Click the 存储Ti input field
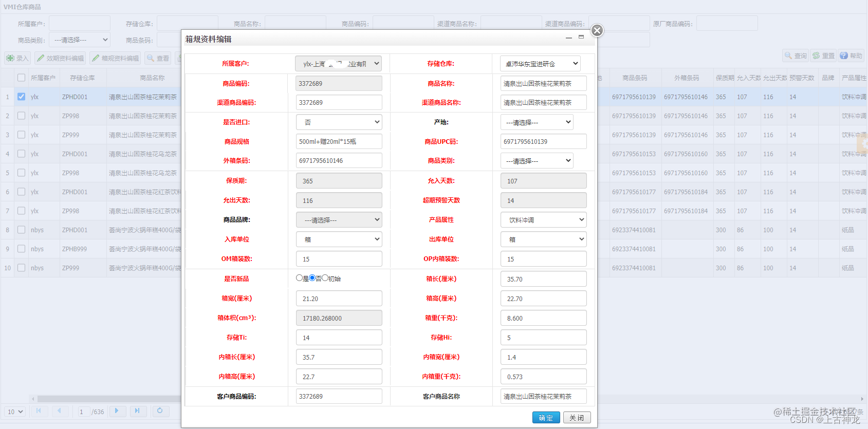Viewport: 868px width, 429px height. 339,338
